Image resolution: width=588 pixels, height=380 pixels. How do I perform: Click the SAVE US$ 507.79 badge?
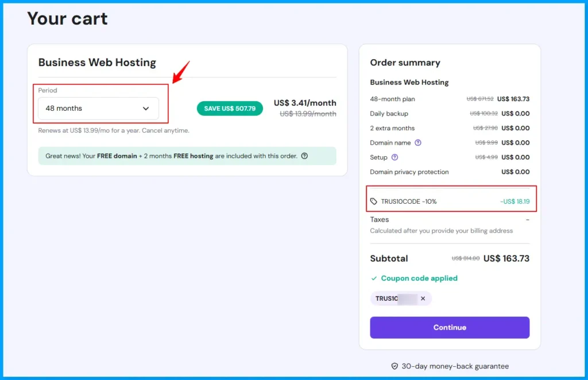click(x=229, y=108)
